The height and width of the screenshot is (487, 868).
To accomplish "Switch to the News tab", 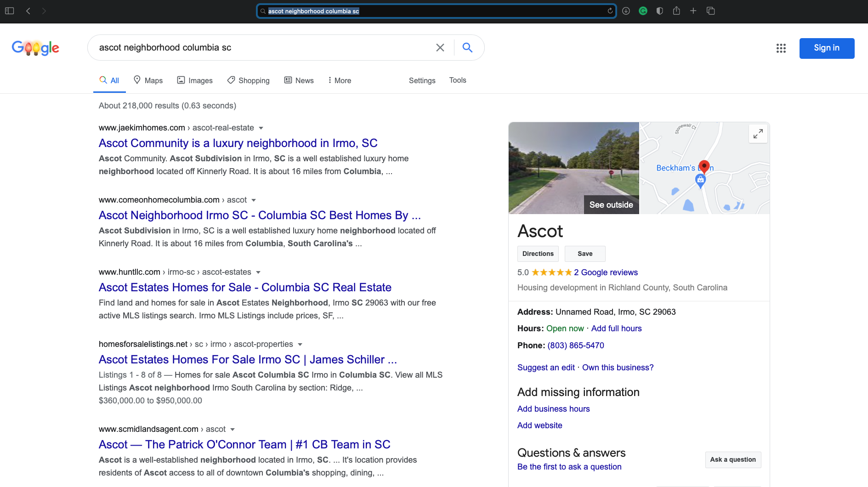I will (x=299, y=80).
